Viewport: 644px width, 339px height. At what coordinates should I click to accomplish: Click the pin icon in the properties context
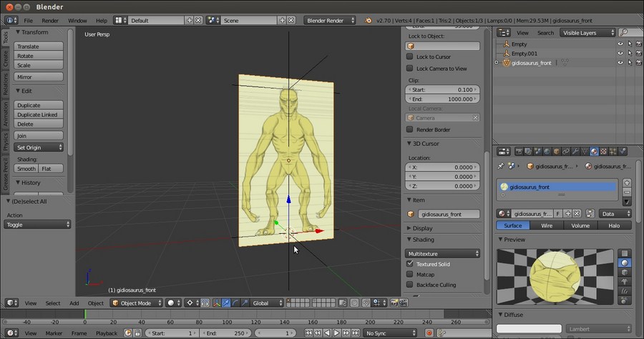tap(501, 166)
